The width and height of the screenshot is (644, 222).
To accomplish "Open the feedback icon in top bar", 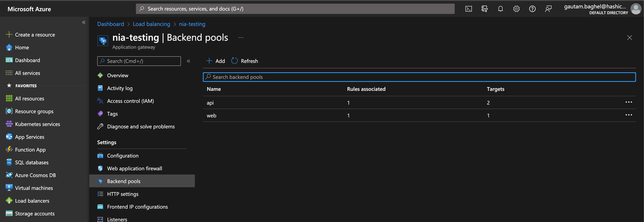I will (548, 9).
